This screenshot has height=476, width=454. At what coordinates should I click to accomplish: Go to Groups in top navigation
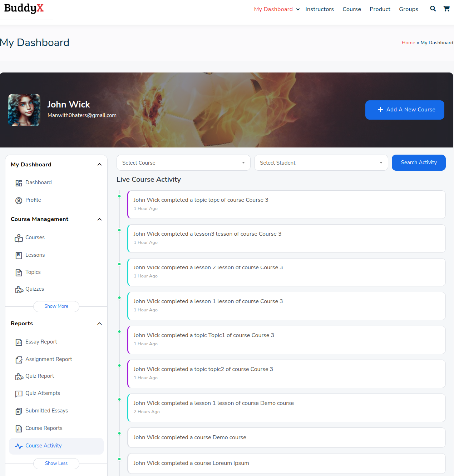[408, 9]
